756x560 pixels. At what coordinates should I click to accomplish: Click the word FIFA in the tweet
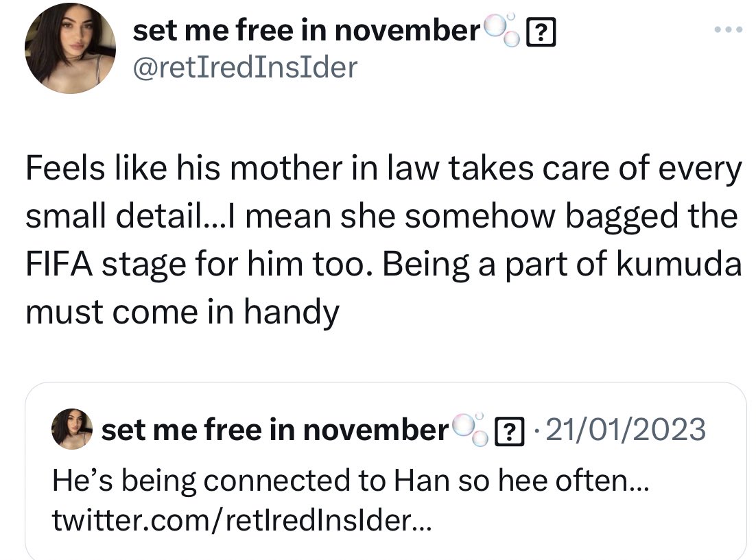[x=59, y=265]
